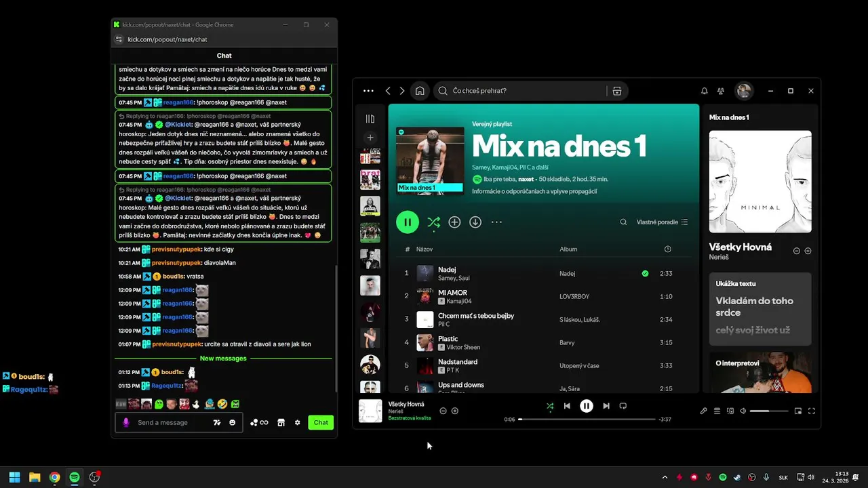Open Nerieš artist link in right panel
The image size is (868, 488).
[x=719, y=258]
